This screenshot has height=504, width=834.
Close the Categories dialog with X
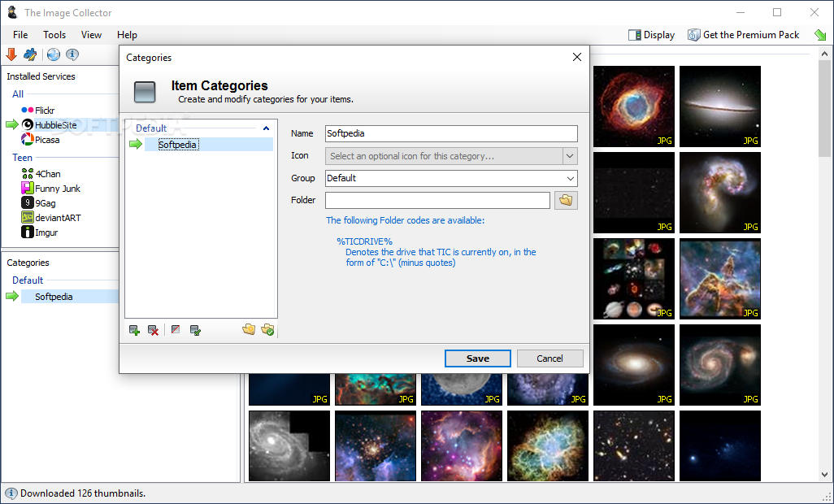click(576, 57)
